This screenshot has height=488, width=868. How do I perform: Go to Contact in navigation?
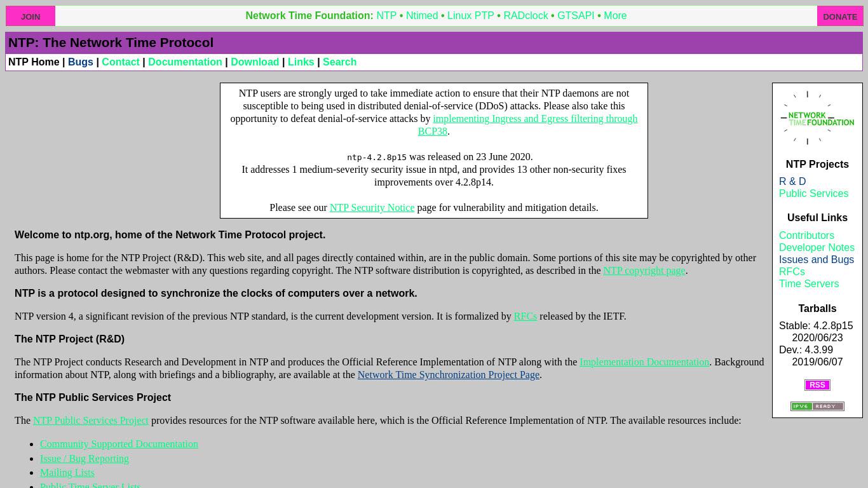121,62
